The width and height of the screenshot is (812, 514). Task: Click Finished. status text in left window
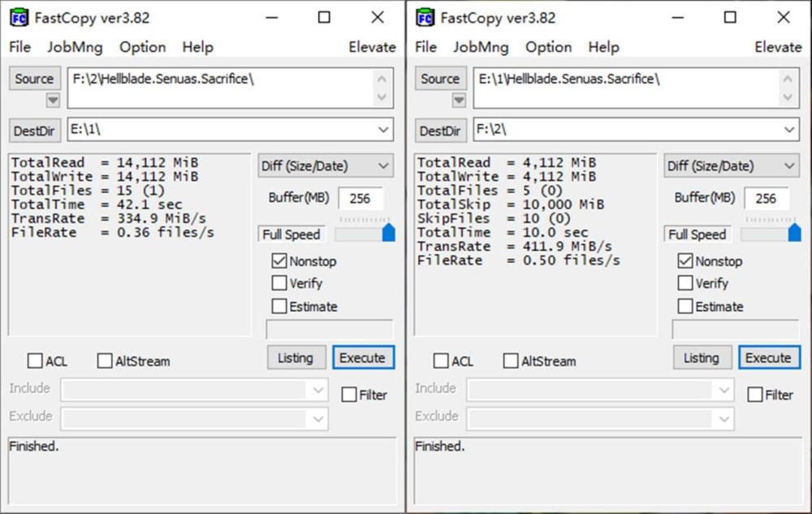pyautogui.click(x=33, y=446)
